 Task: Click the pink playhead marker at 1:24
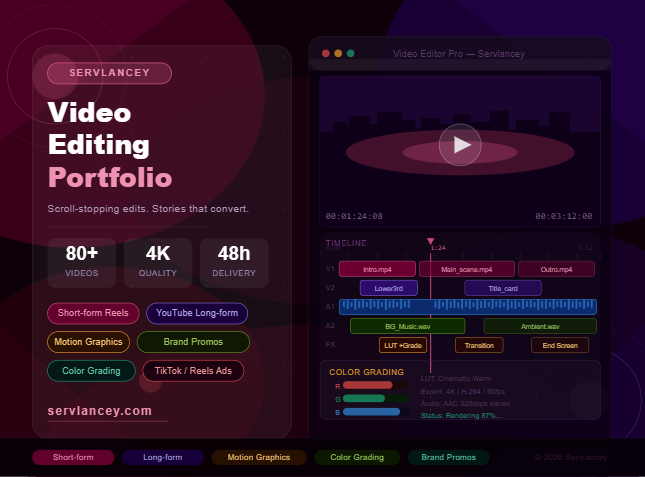[x=431, y=242]
